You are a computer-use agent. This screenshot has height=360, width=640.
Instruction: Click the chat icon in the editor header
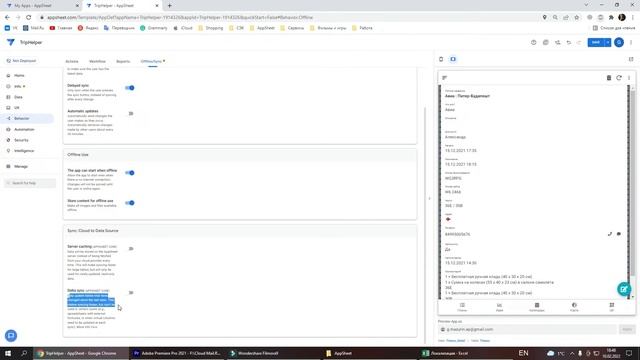546,42
